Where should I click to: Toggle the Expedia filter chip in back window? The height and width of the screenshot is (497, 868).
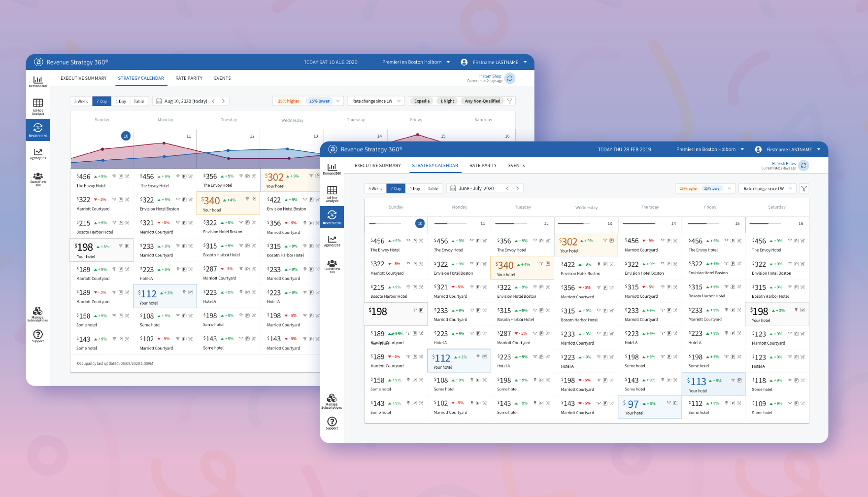(422, 101)
